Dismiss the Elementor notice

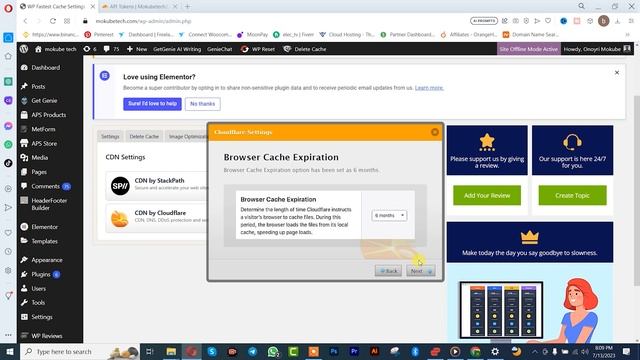click(x=617, y=73)
